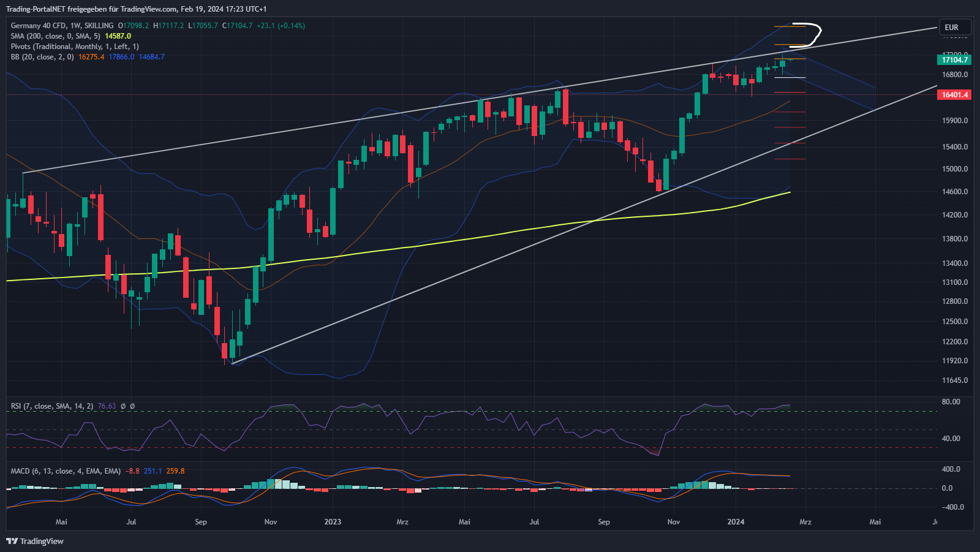This screenshot has height=552, width=980.
Task: Select the MACD (6, 13, close, 4) legend
Action: click(x=66, y=471)
